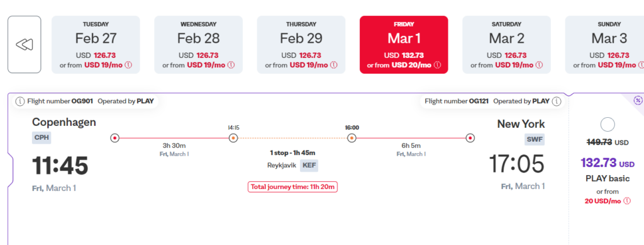Click the Total journey time 11h 20m badge
Image resolution: width=644 pixels, height=245 pixels.
pyautogui.click(x=292, y=186)
